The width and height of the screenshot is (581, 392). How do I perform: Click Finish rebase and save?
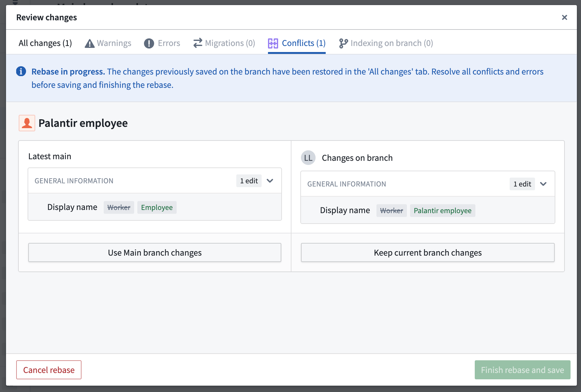click(522, 370)
